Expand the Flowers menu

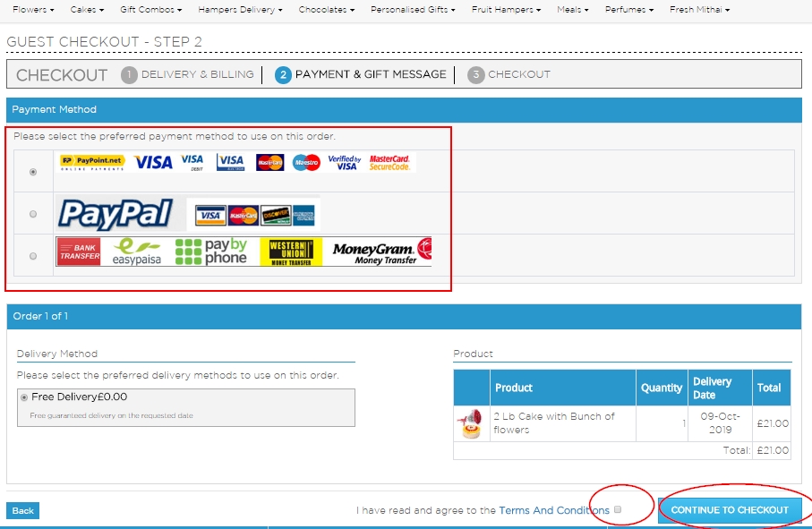[33, 9]
